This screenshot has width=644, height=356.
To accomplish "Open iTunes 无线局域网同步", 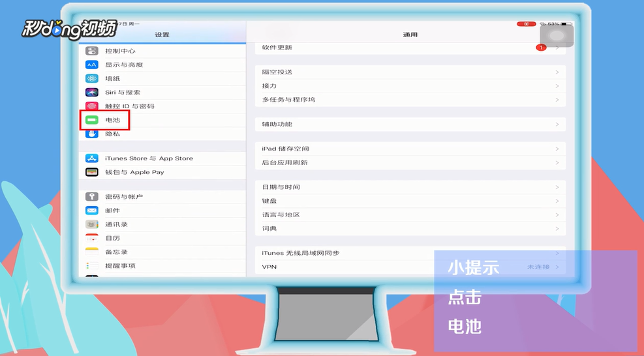I will pyautogui.click(x=410, y=253).
